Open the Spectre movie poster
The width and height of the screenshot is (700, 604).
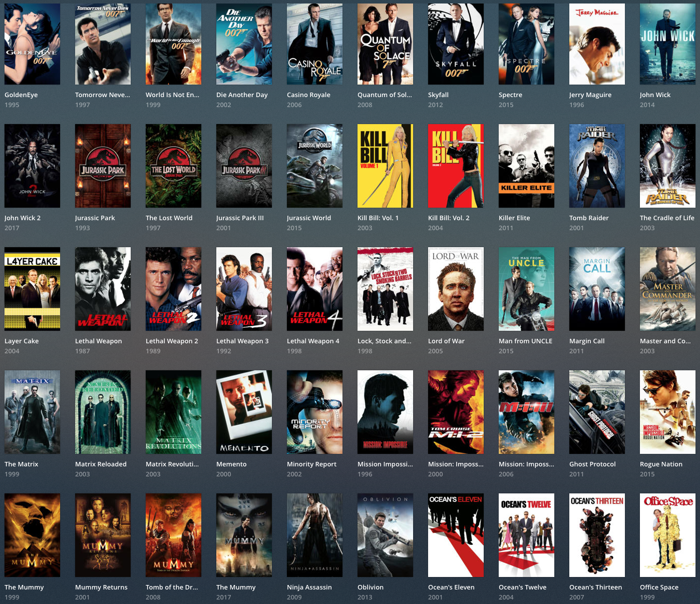[526, 43]
